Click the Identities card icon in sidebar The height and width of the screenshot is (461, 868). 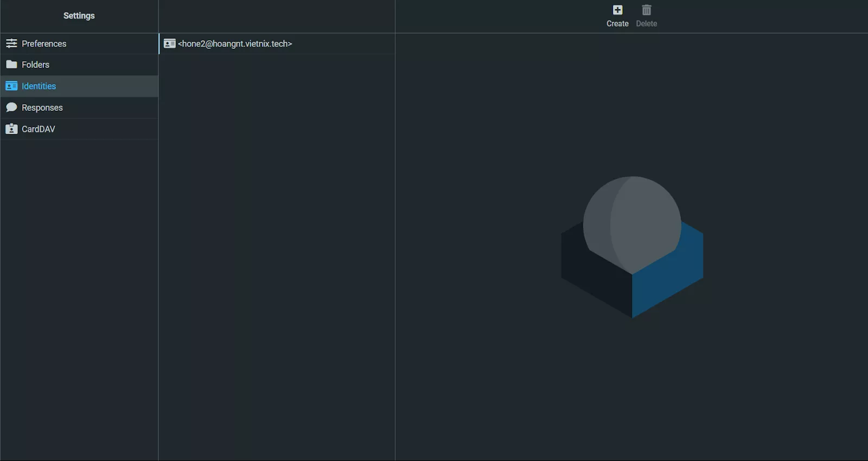point(11,86)
